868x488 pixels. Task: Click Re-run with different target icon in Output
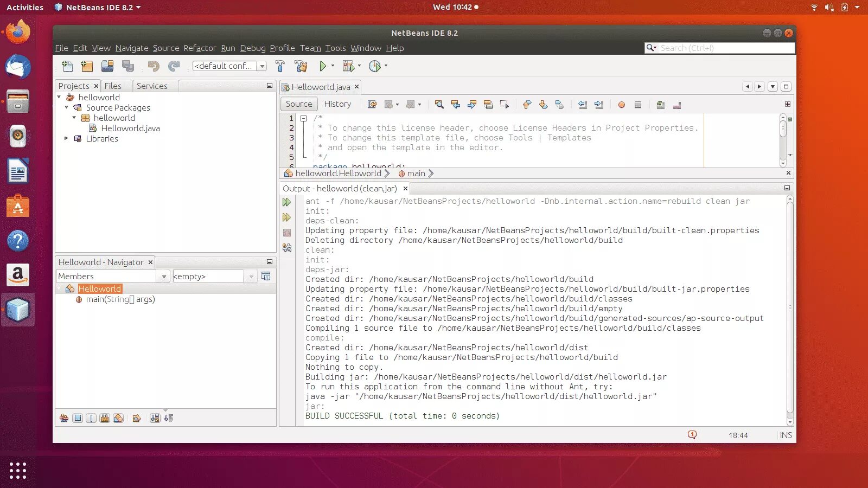point(287,217)
